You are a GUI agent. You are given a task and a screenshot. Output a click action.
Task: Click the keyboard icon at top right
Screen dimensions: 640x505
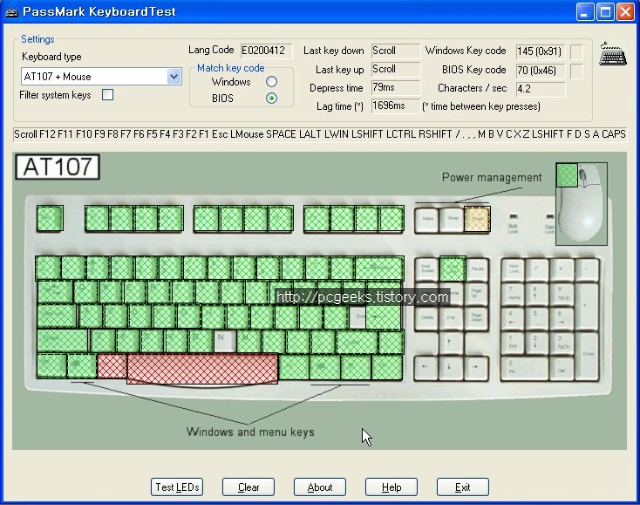[612, 53]
